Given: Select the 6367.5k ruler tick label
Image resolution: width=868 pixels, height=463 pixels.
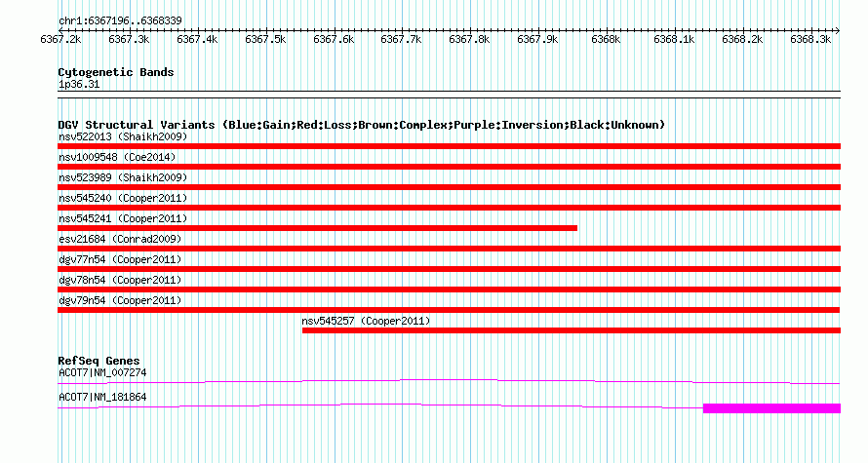Looking at the screenshot, I should tap(265, 40).
